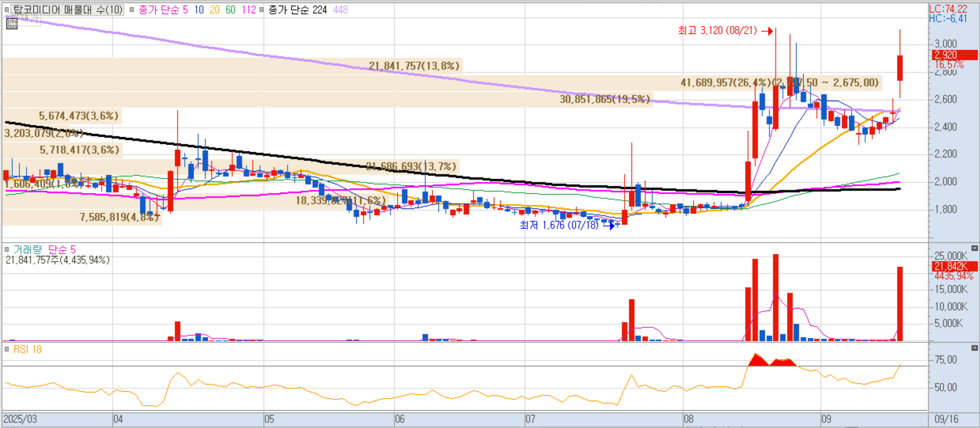Image resolution: width=980 pixels, height=428 pixels.
Task: Click the 1,800 price axis label
Action: click(946, 209)
